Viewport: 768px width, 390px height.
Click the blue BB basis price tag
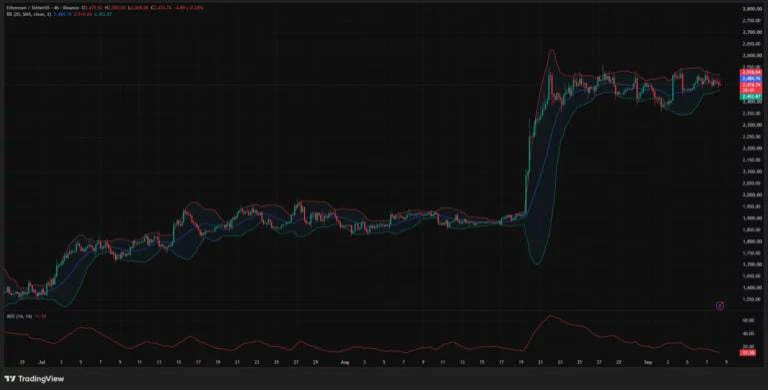coord(751,78)
